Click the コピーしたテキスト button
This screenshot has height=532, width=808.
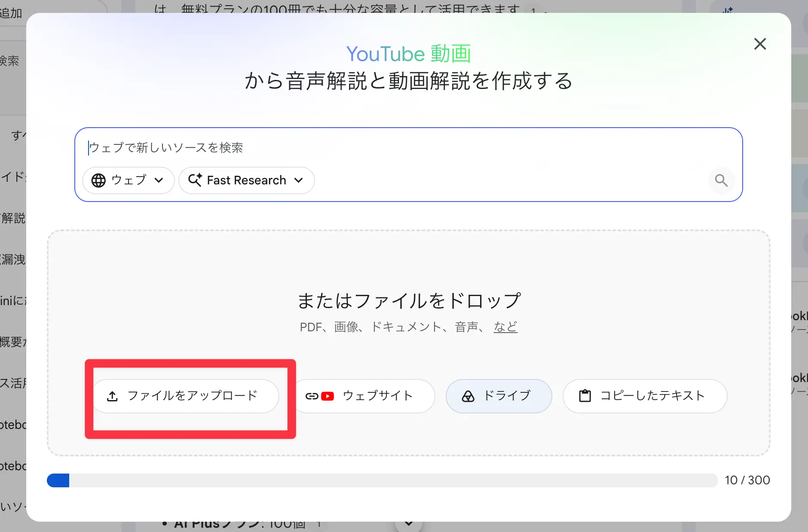[x=645, y=396]
